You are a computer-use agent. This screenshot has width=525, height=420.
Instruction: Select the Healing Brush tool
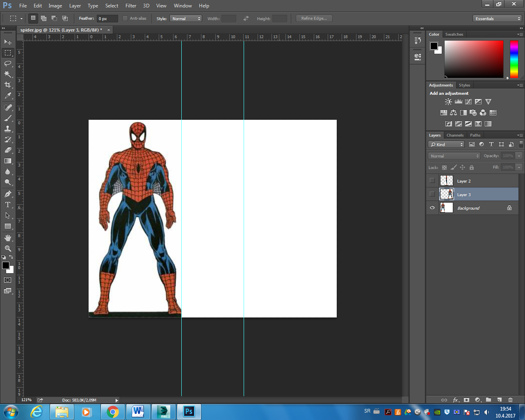[8, 107]
